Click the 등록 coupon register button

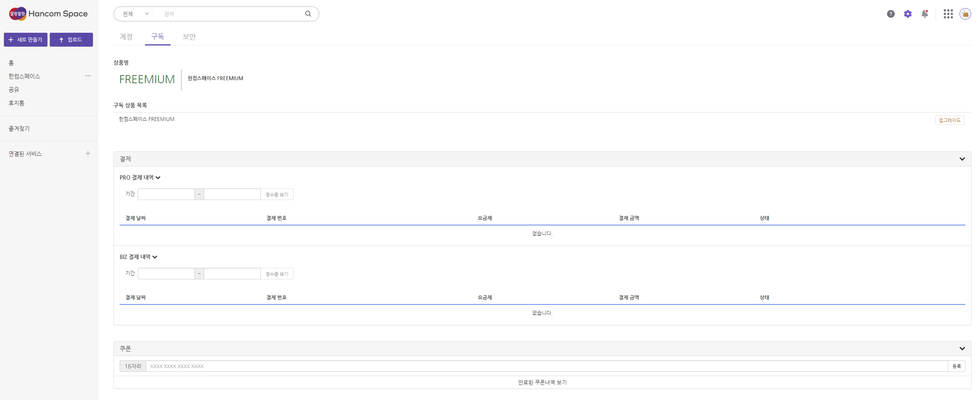coord(956,366)
